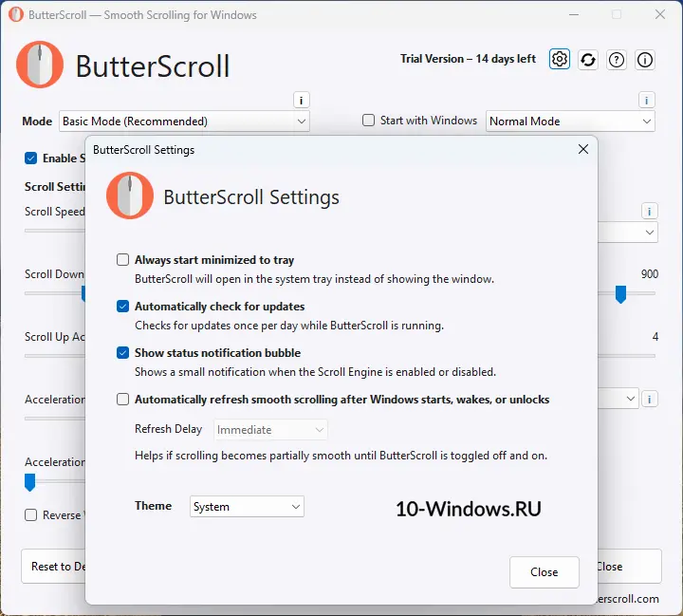Click the 'Refresh Delay' label

click(168, 429)
